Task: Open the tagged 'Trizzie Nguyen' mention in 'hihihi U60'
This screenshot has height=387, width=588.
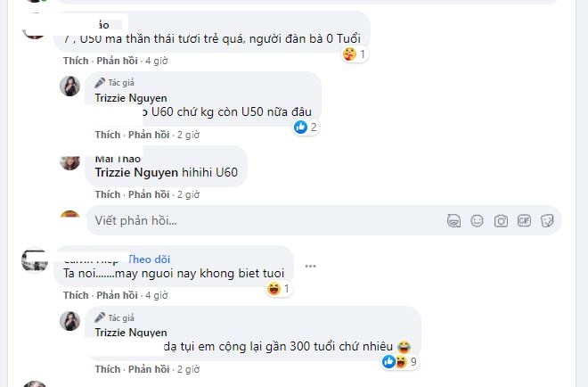Action: (136, 172)
